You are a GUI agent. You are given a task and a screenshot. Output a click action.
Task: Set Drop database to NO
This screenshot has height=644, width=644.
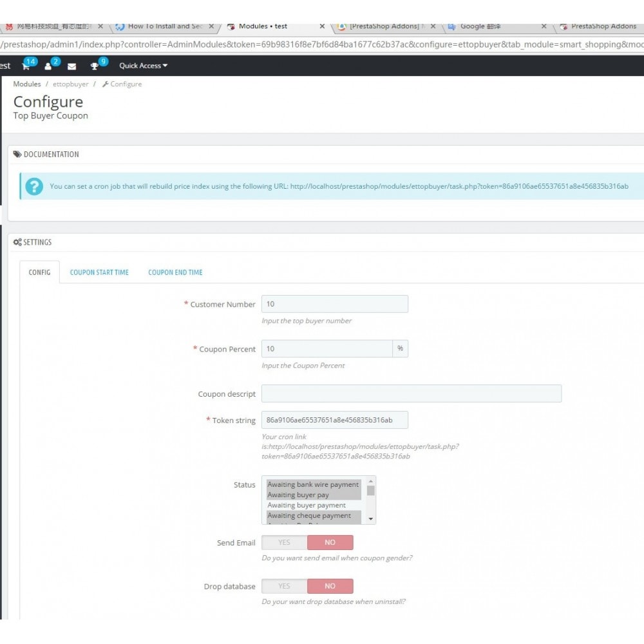pos(330,586)
